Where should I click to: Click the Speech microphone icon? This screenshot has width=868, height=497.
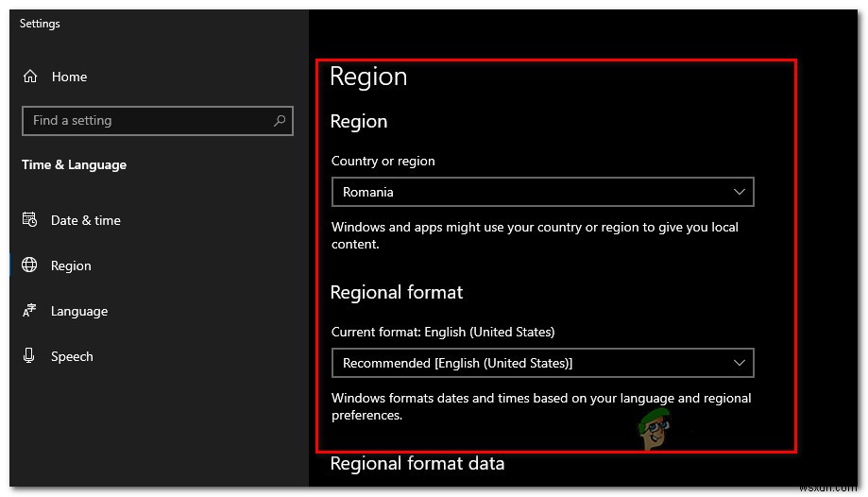(x=28, y=355)
